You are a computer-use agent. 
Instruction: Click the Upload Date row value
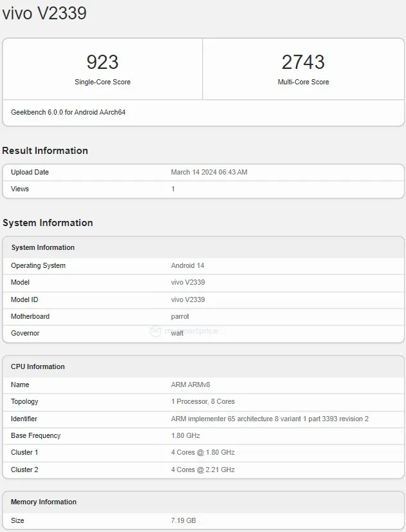click(x=209, y=172)
